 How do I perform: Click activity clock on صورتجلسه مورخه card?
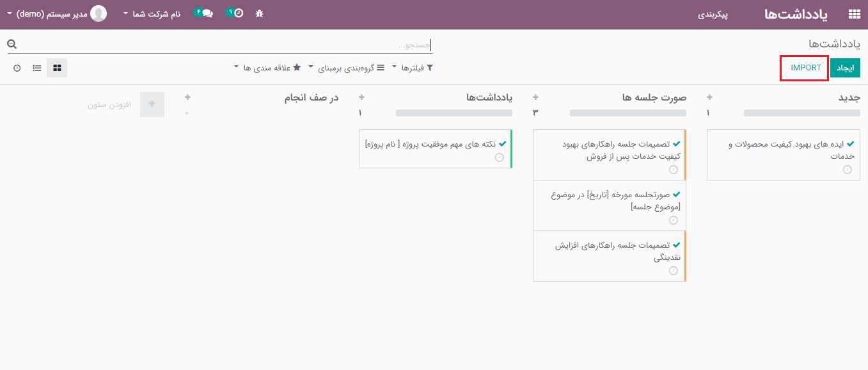tap(673, 220)
